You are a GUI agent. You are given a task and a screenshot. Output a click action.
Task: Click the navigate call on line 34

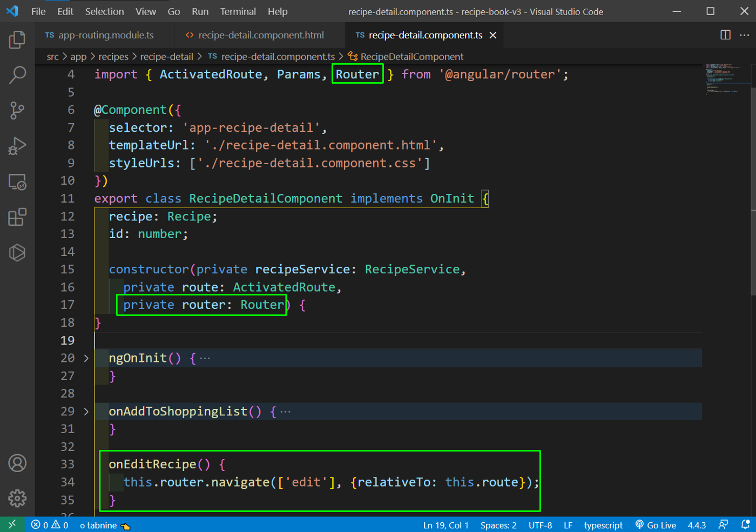(240, 482)
